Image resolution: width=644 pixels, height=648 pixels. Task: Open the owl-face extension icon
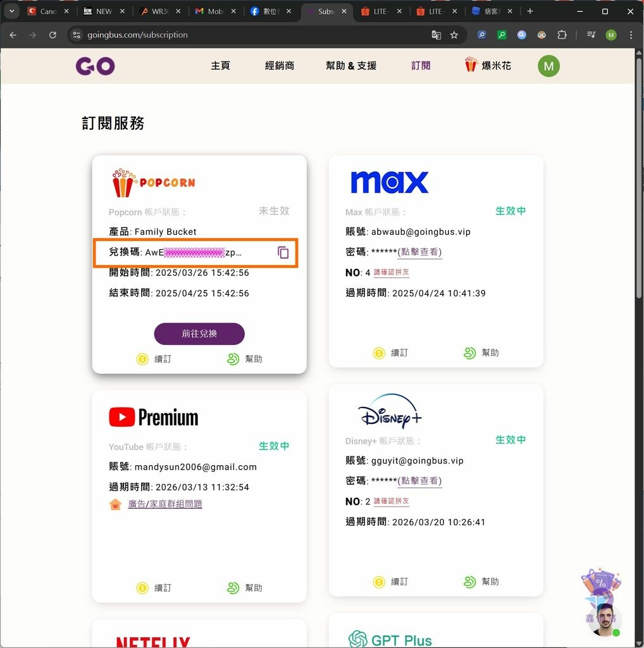pyautogui.click(x=542, y=35)
